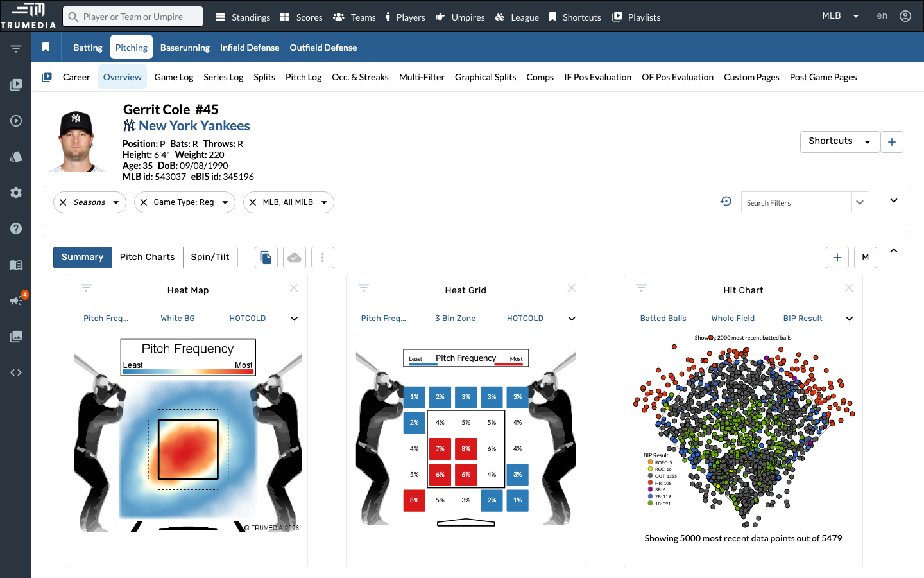Expand Hit Chart options chevron

click(849, 319)
